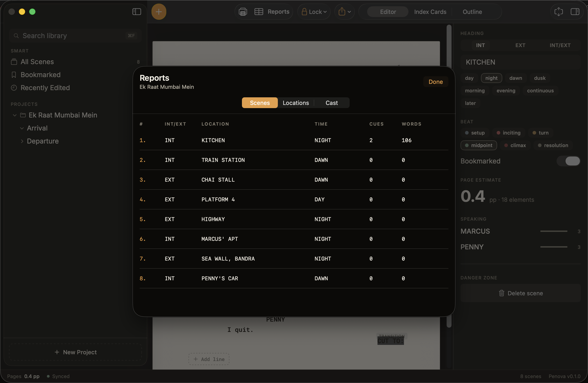Choose the later time chip
Viewport: 588px width, 383px height.
pyautogui.click(x=470, y=103)
